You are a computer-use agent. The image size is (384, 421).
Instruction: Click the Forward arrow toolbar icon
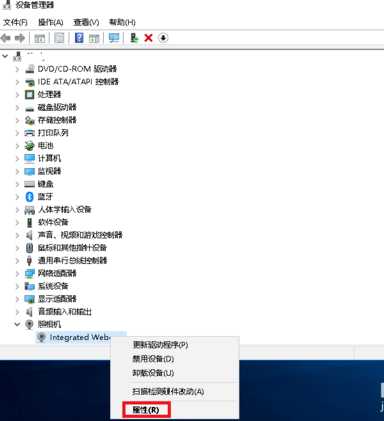click(20, 38)
